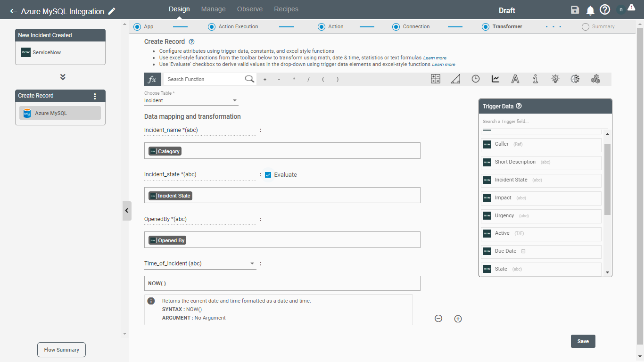Uncheck the Evaluate checkbox
The height and width of the screenshot is (362, 644).
pyautogui.click(x=268, y=175)
